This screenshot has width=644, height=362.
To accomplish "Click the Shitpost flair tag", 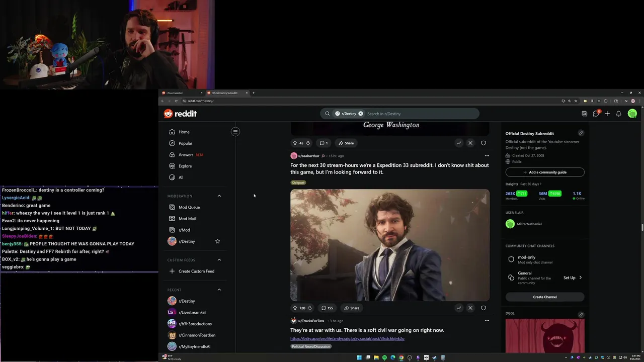I will pos(298,183).
